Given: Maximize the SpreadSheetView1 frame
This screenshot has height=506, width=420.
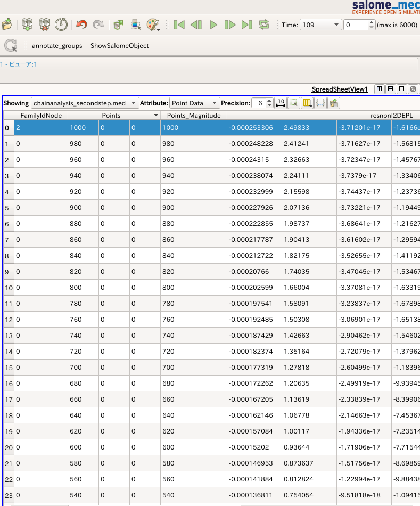Looking at the screenshot, I should (401, 89).
